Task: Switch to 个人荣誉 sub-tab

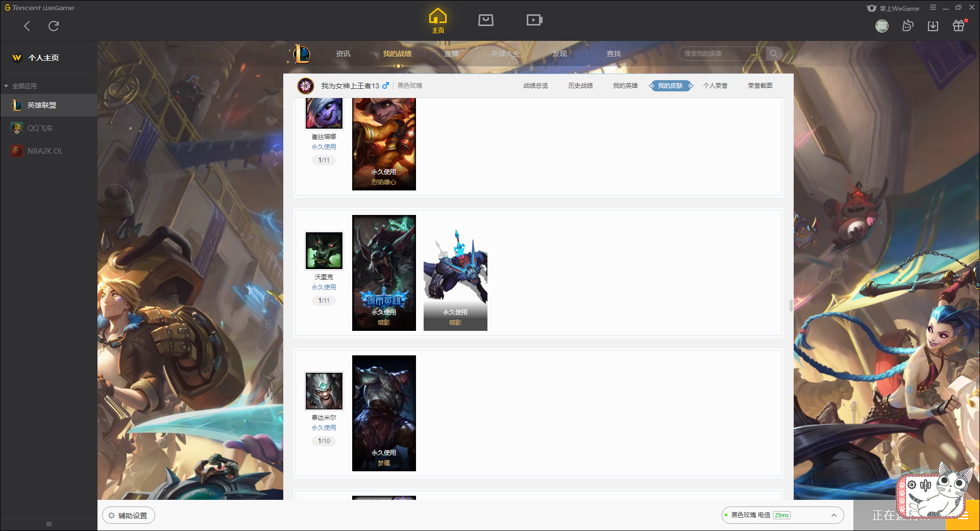Action: click(x=715, y=86)
